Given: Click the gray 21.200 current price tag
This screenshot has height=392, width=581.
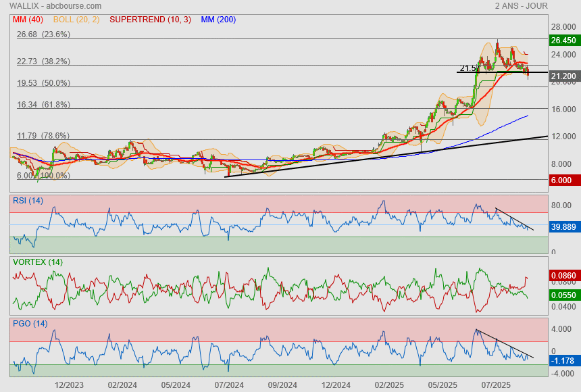Looking at the screenshot, I should pos(563,76).
